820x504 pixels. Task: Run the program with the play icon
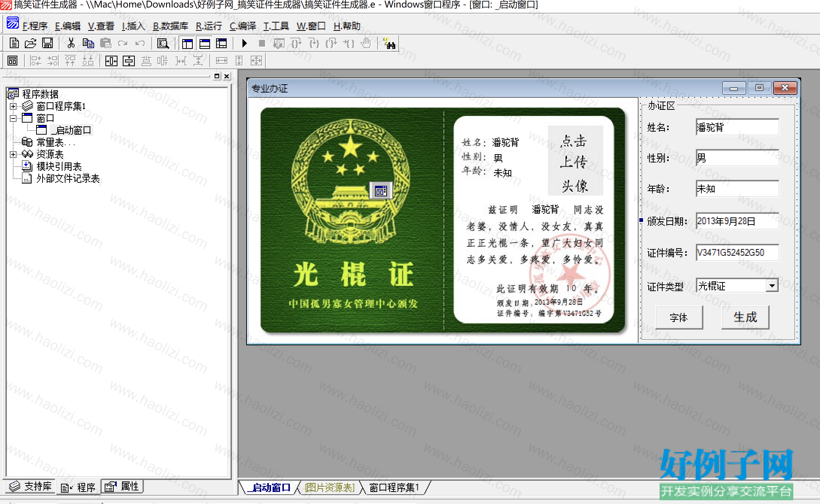(244, 44)
